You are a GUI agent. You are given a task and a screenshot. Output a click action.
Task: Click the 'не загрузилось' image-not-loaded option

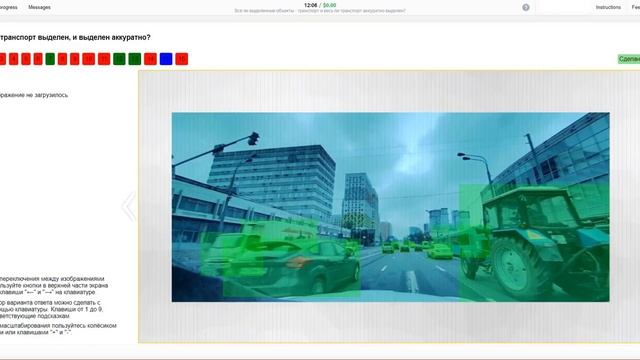pyautogui.click(x=34, y=95)
